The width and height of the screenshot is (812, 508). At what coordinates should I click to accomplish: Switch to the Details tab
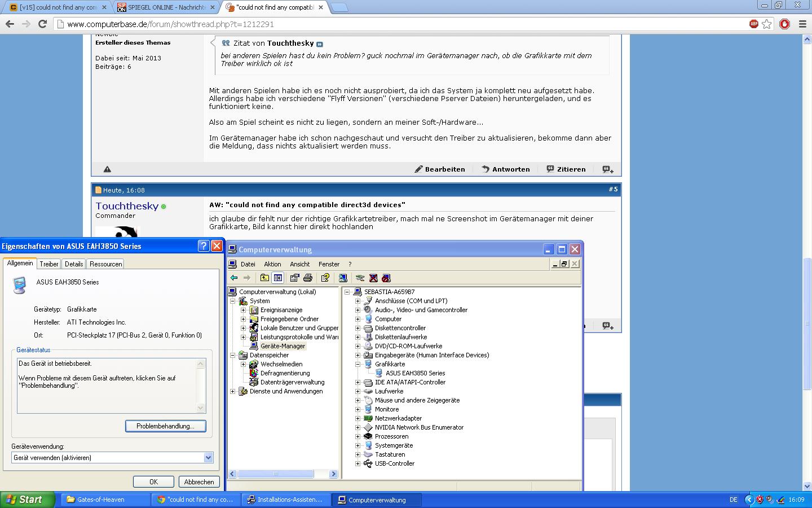coord(74,264)
